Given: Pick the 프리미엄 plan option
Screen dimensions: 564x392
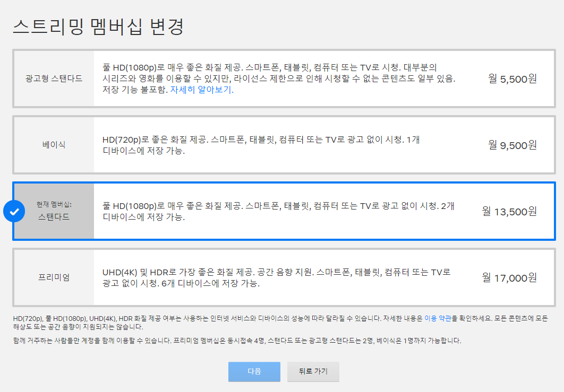Looking at the screenshot, I should click(284, 278).
